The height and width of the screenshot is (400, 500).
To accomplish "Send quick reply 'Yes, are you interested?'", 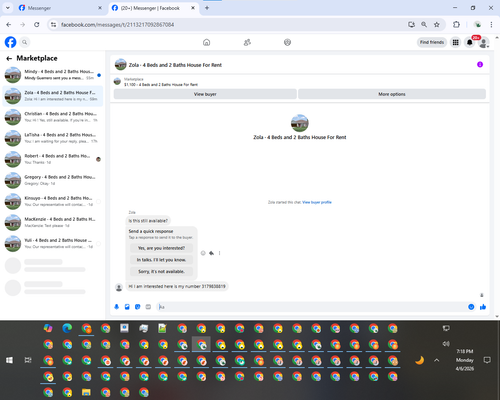I will coord(161,248).
